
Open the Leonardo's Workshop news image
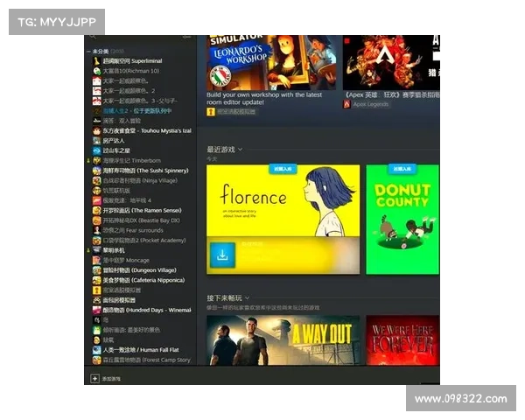[x=271, y=63]
